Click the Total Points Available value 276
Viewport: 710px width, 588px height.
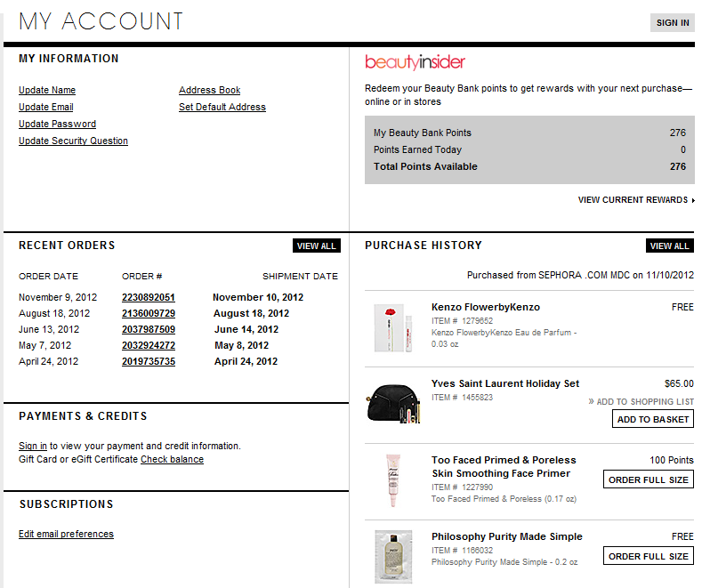coord(678,166)
